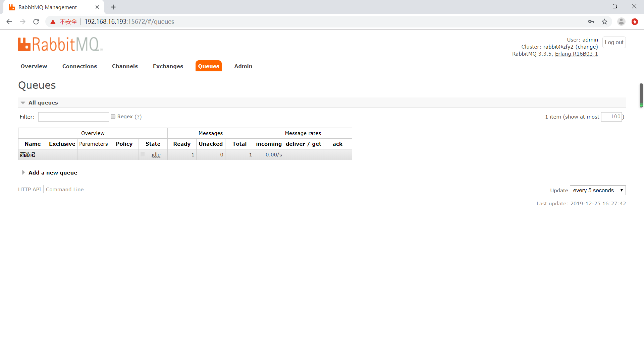
Task: Click the Log out button
Action: coord(614,43)
